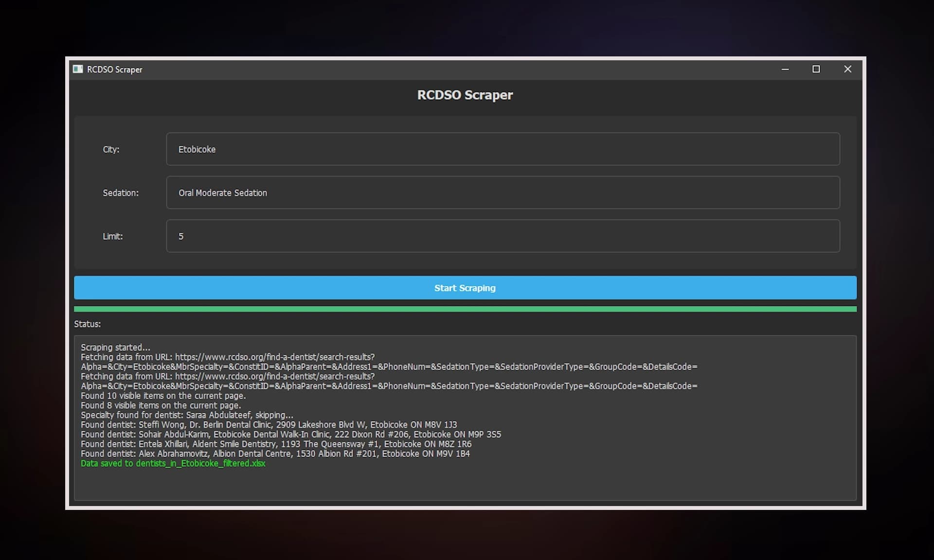Viewport: 934px width, 560px height.
Task: Click the 'Found 10 visible items' log line
Action: pos(163,396)
